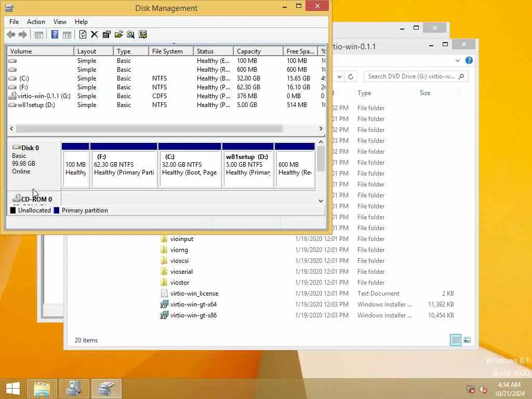This screenshot has width=532, height=399.
Task: Click the Forward arrow in Disk Management toolbar
Action: coord(23,34)
